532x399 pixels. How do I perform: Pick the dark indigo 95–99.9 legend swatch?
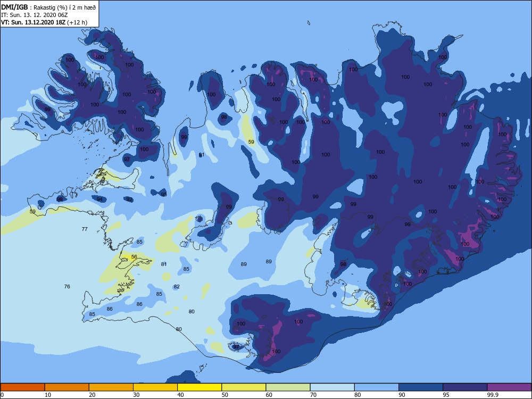465,387
